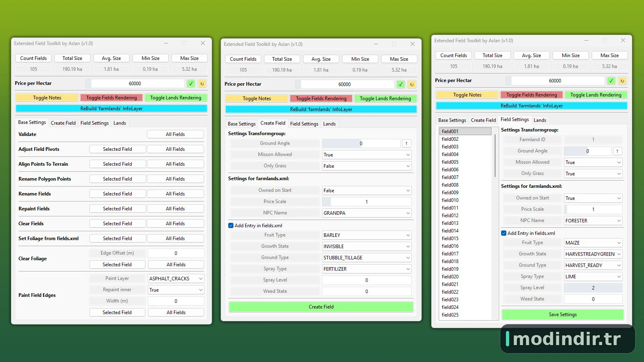Click Selected Field for Clear Fields
Image resolution: width=644 pixels, height=362 pixels.
(118, 224)
